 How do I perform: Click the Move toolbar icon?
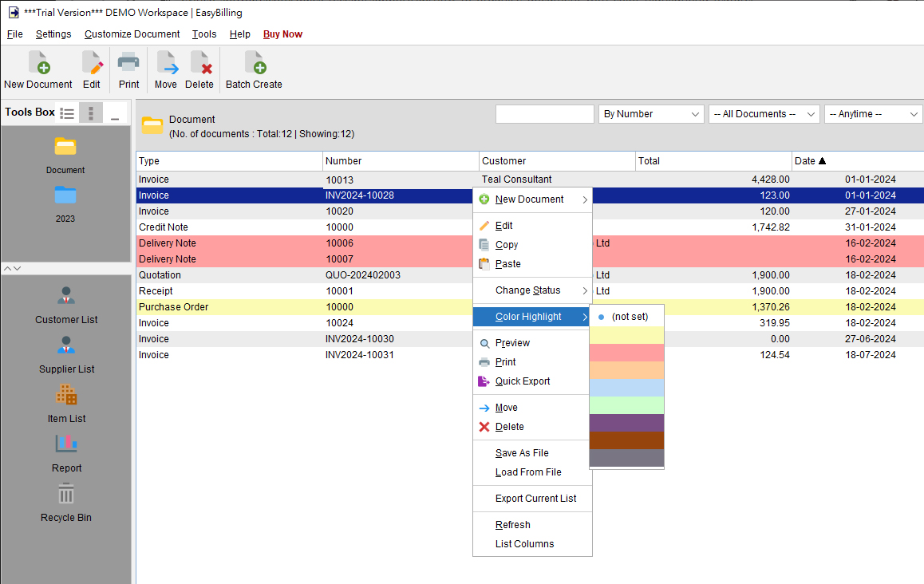166,70
